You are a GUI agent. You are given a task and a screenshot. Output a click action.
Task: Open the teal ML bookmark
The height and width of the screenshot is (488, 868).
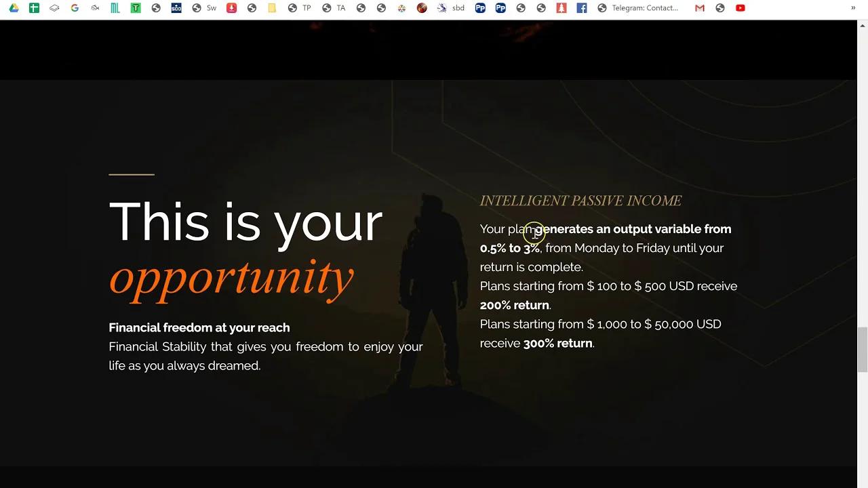coord(115,7)
